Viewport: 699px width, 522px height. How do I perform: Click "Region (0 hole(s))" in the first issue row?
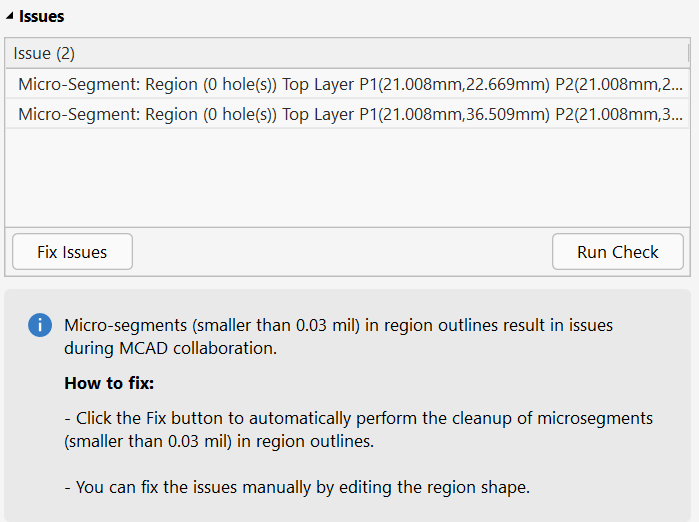(x=211, y=84)
